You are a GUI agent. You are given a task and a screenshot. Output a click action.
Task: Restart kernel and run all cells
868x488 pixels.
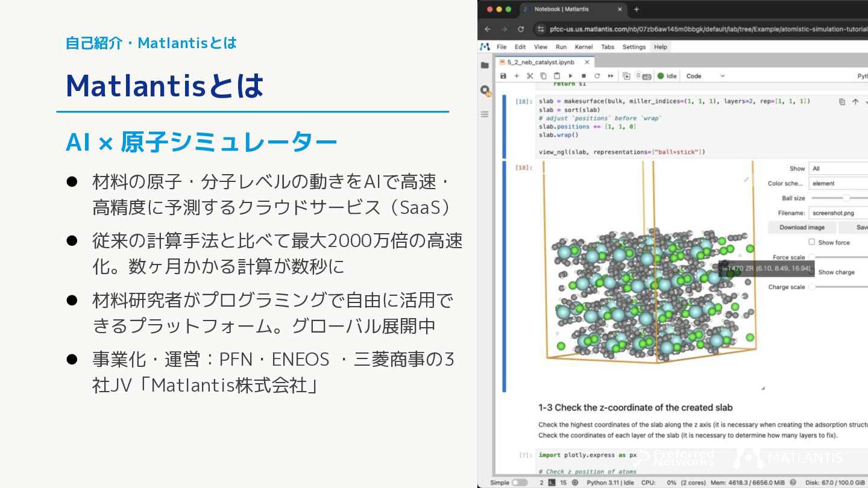611,76
